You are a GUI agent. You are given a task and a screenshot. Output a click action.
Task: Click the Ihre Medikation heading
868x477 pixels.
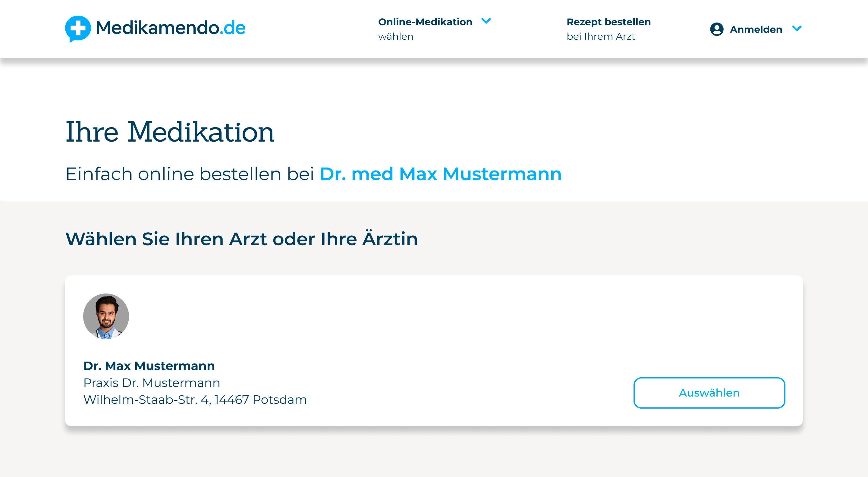point(170,132)
